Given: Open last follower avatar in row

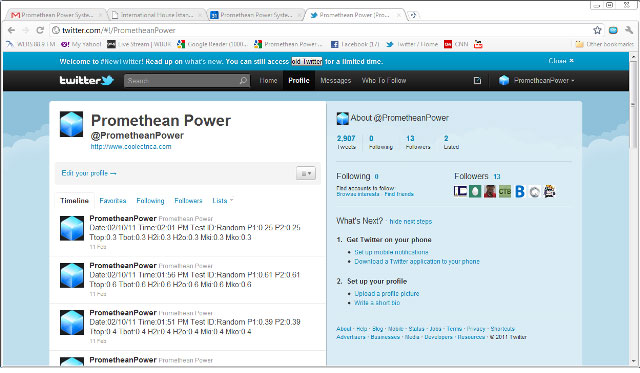Looking at the screenshot, I should [549, 191].
